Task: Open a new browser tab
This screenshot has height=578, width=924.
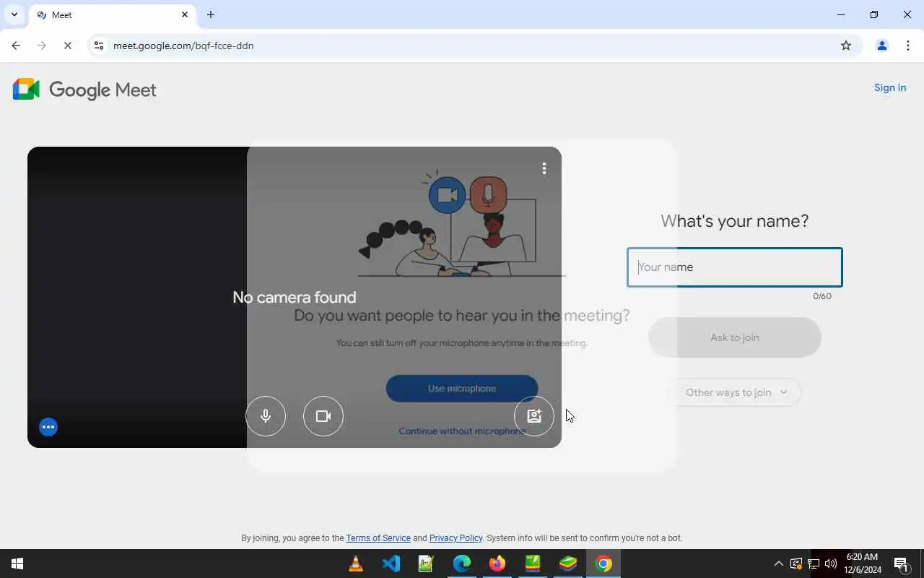Action: (211, 14)
